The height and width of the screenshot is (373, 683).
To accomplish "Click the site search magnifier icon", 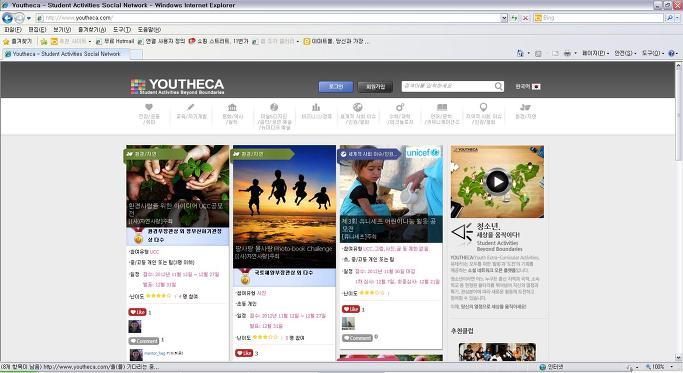I will pos(499,86).
